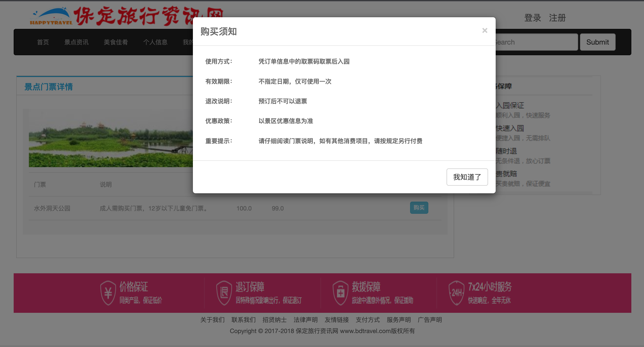Click the 预订后不可以退票 text
The image size is (644, 347).
point(283,101)
